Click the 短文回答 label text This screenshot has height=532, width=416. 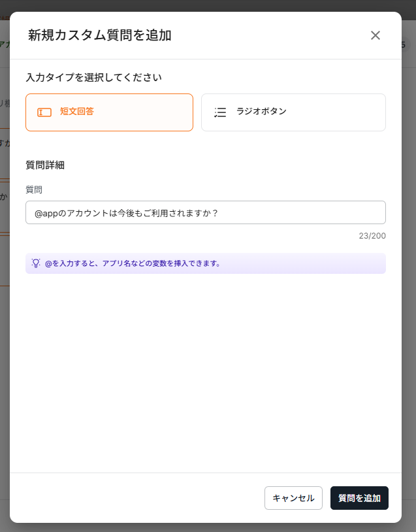point(77,112)
